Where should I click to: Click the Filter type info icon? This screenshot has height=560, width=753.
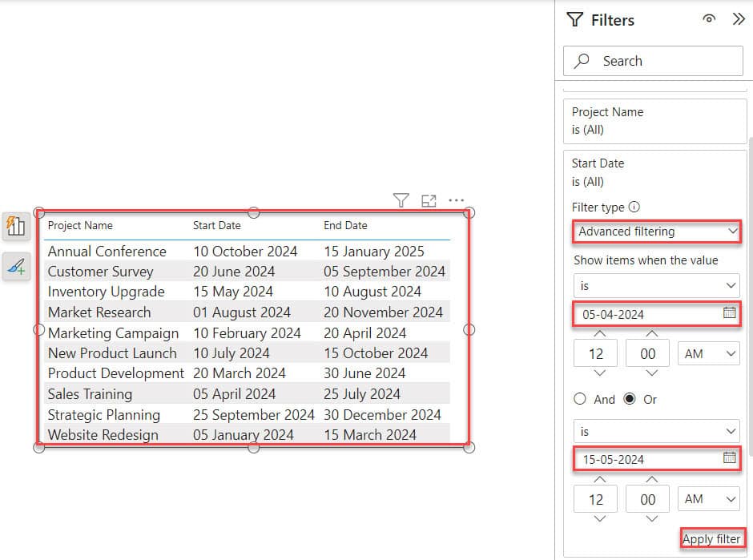click(634, 207)
